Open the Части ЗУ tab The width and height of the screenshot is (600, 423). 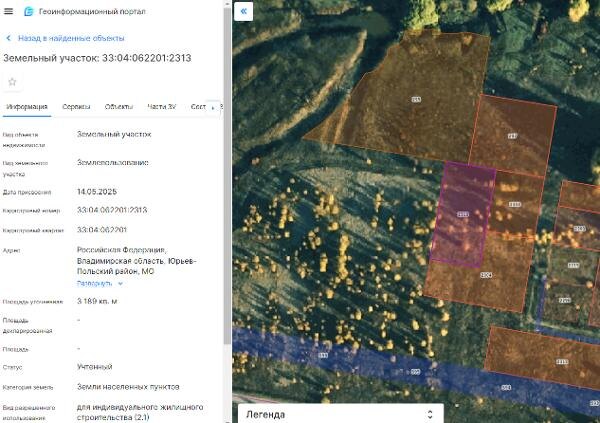point(161,107)
